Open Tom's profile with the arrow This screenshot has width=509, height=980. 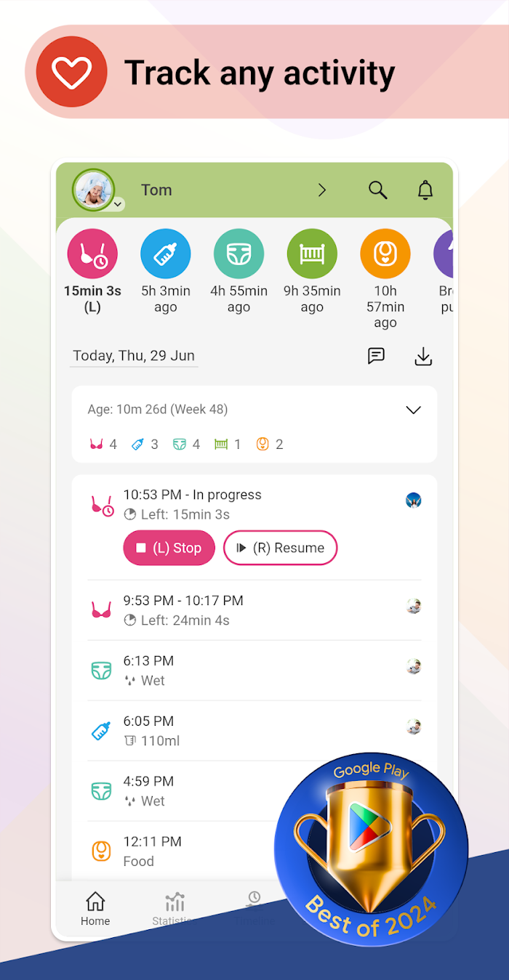click(322, 190)
